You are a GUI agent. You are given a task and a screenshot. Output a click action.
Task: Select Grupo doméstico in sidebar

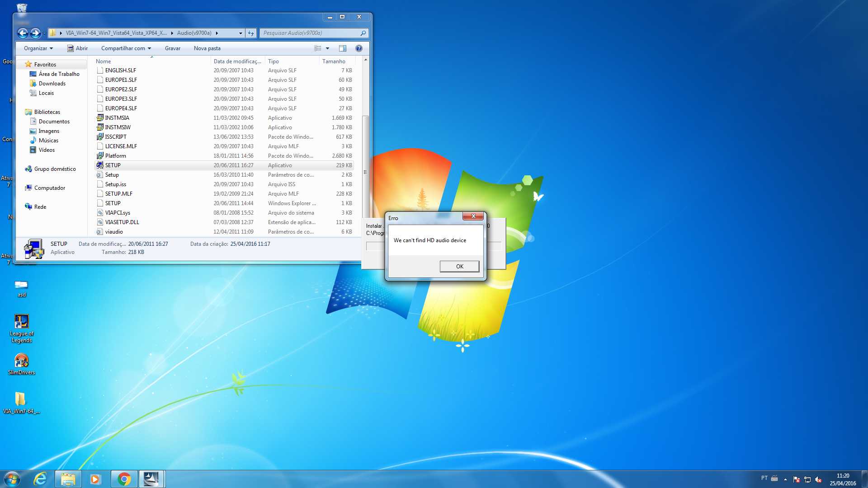(55, 169)
